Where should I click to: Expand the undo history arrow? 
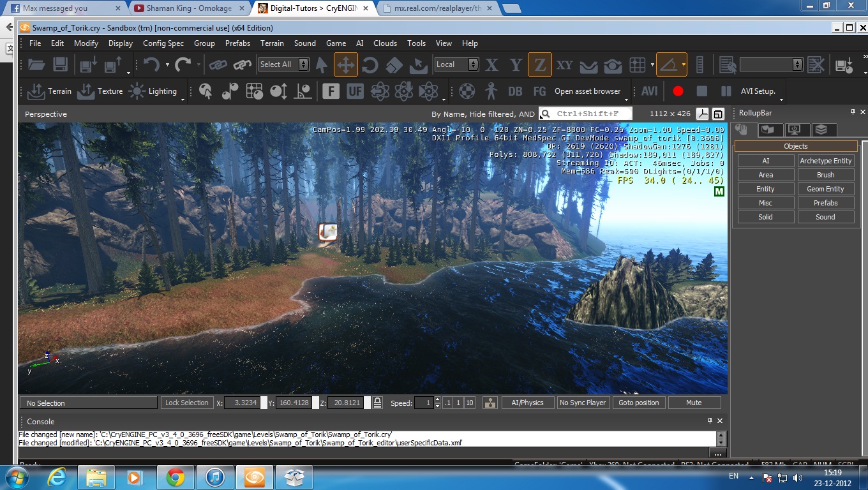coord(167,64)
